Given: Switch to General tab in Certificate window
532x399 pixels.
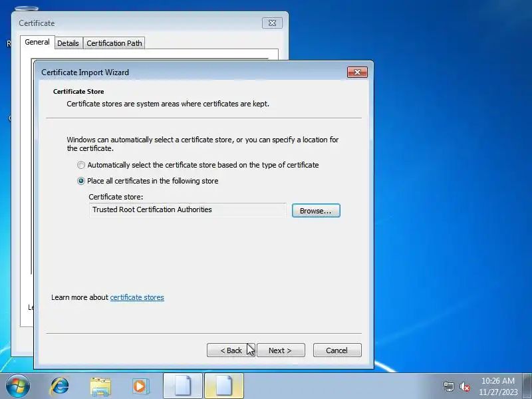Looking at the screenshot, I should point(37,42).
